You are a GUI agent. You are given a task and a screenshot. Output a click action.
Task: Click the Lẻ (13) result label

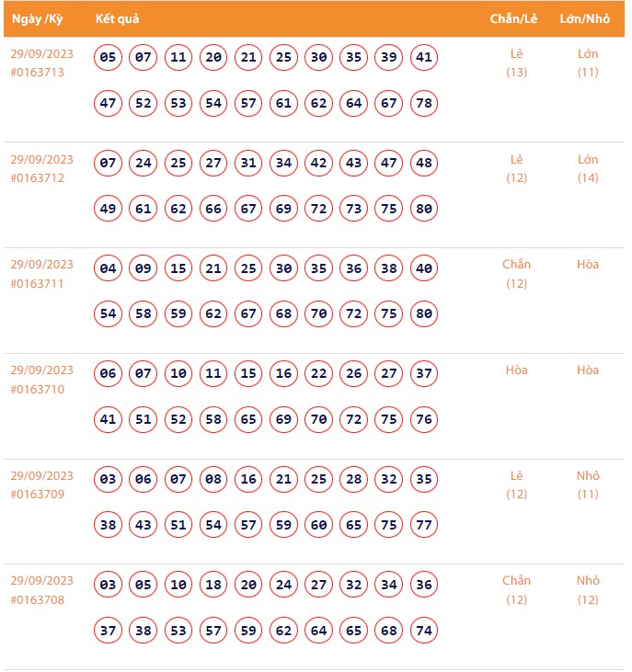coord(517,63)
